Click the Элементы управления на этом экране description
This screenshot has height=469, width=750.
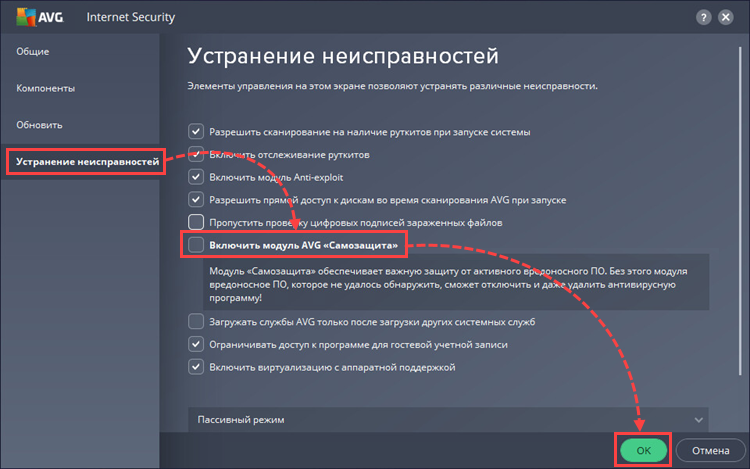point(392,86)
